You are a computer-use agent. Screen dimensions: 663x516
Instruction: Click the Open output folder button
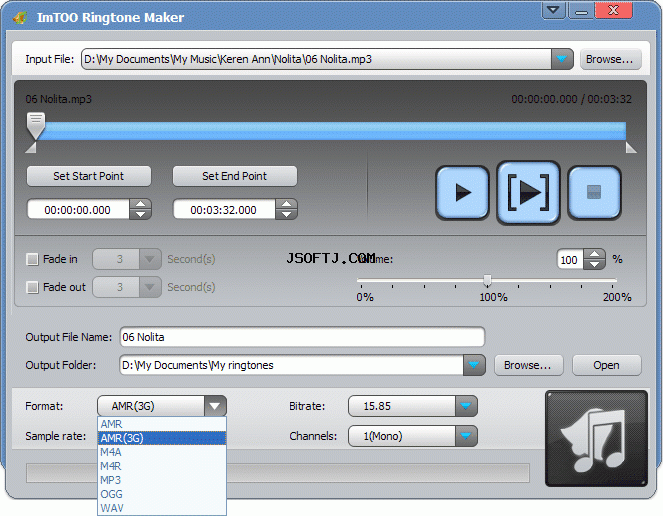pos(607,365)
